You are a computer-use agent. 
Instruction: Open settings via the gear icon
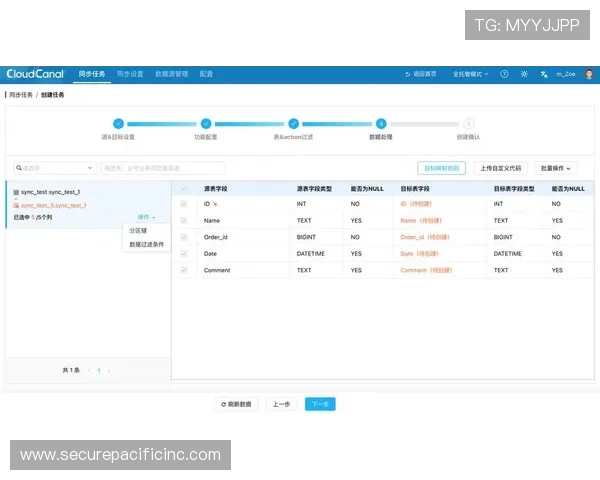pos(524,74)
